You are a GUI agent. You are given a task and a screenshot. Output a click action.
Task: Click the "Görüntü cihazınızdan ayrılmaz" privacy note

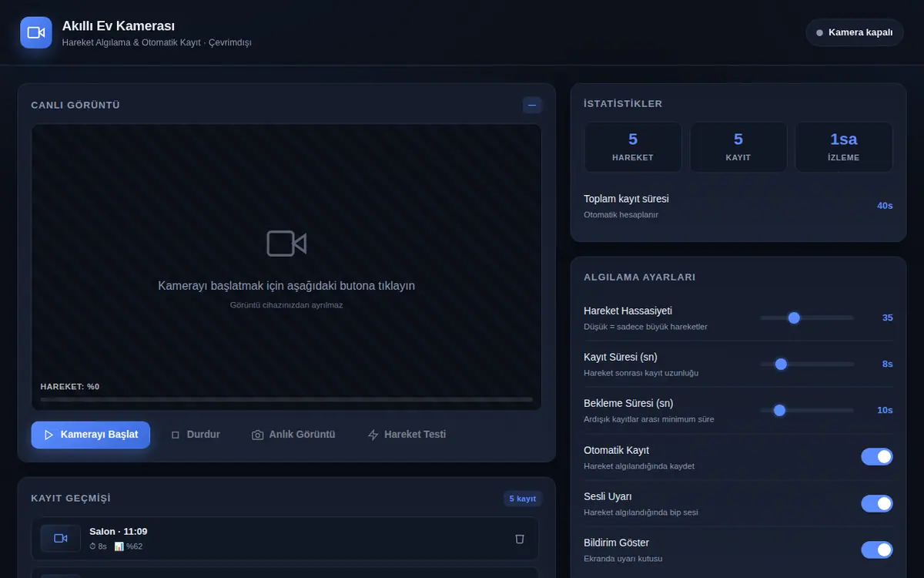[x=286, y=305]
